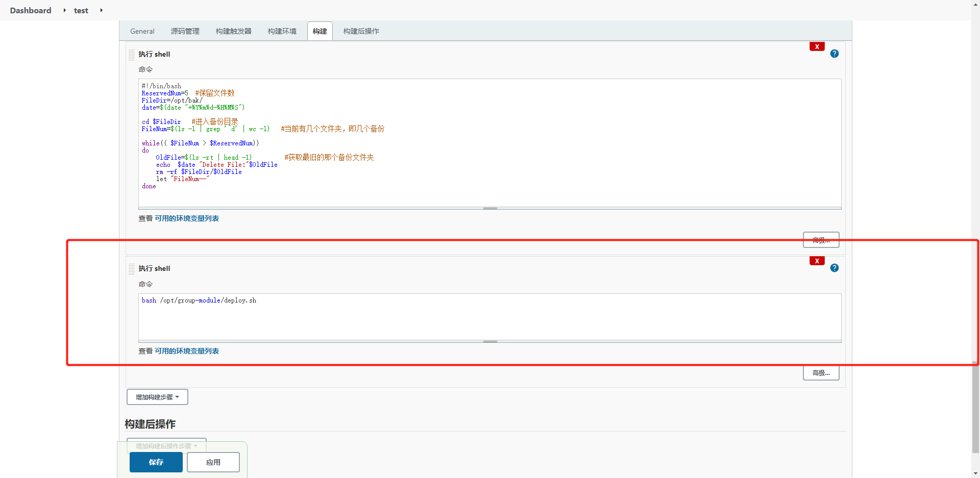Click the 构建后操作 section heading
980x478 pixels.
150,424
